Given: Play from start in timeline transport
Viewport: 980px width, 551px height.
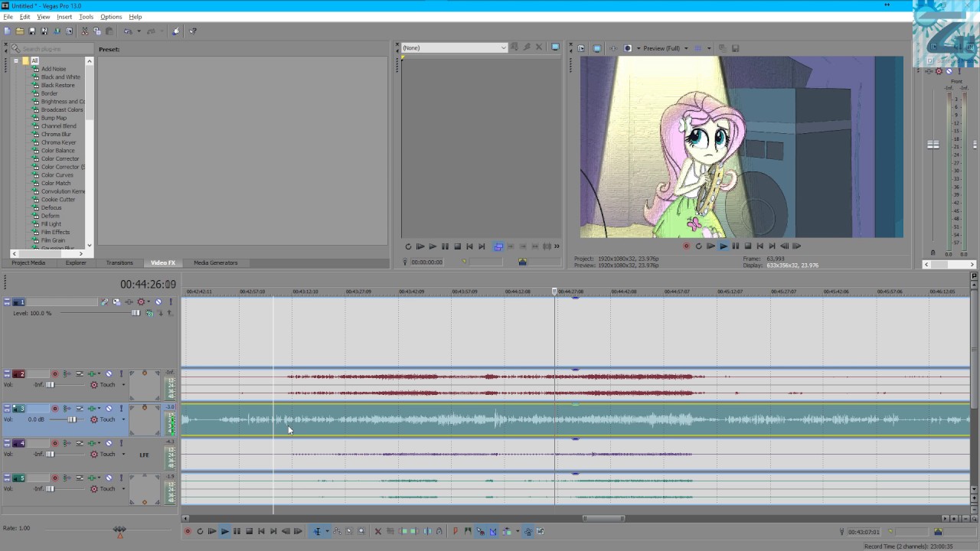Looking at the screenshot, I should click(x=212, y=531).
